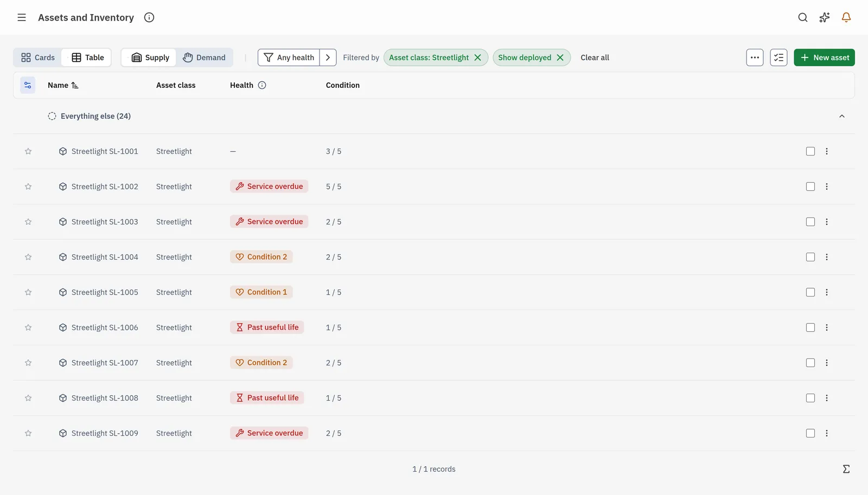Star Streetlight SL-1004 as favorite
The height and width of the screenshot is (495, 868).
(x=28, y=257)
